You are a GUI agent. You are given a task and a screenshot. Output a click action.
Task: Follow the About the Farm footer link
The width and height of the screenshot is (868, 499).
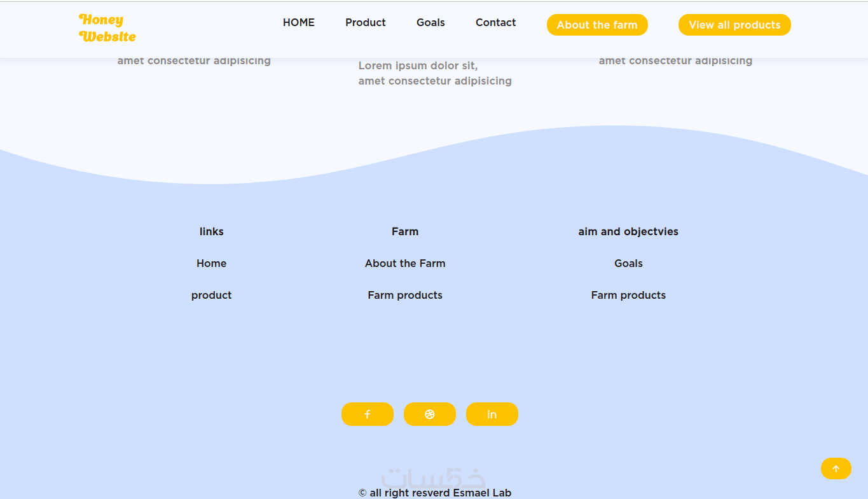pos(405,263)
